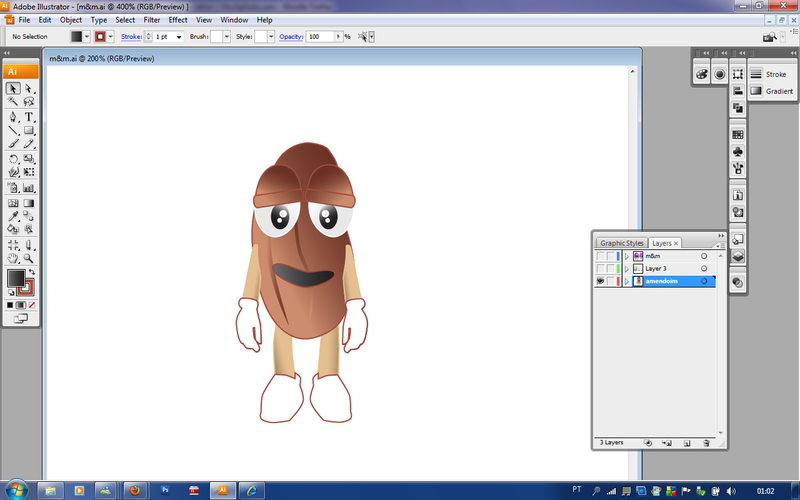Click target circle of m&m layer
The image size is (800, 500).
704,256
